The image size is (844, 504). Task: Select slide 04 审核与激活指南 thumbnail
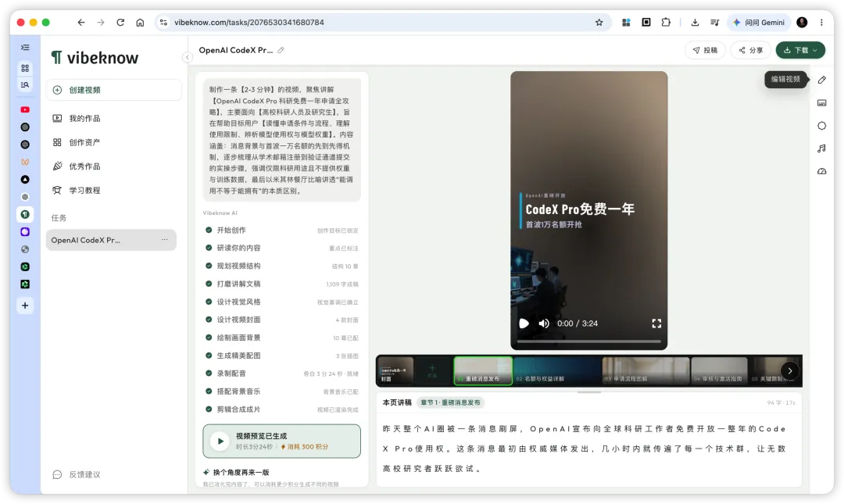pyautogui.click(x=719, y=370)
